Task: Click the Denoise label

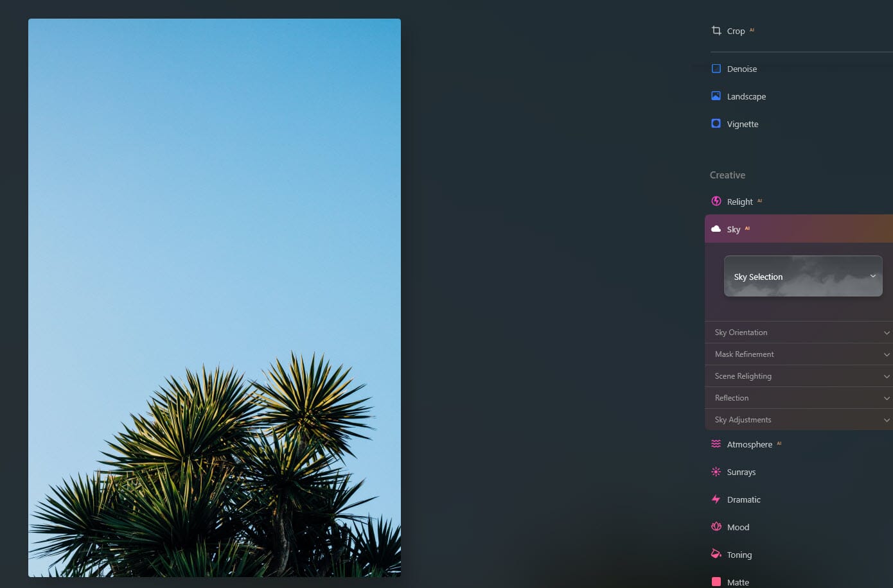Action: point(742,69)
